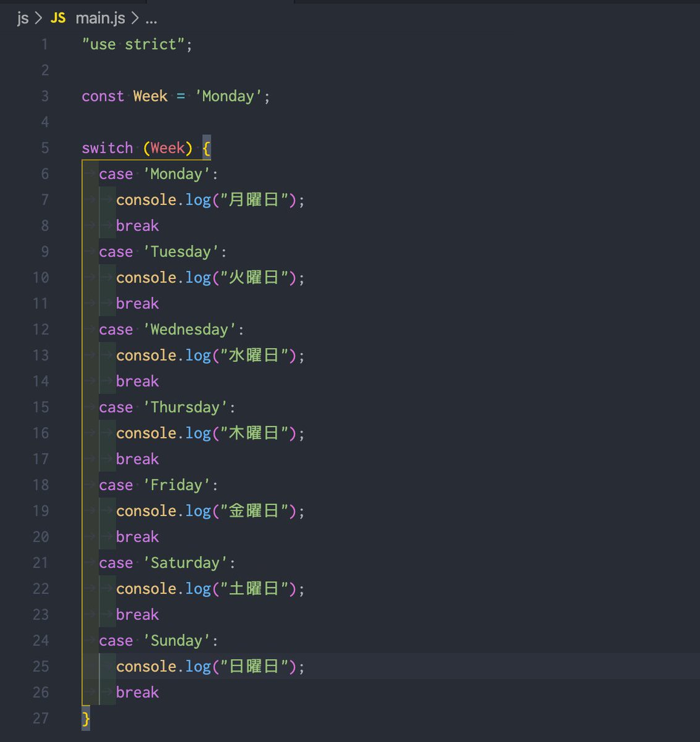Image resolution: width=700 pixels, height=742 pixels.
Task: Click the chevron after js breadcrumb
Action: pyautogui.click(x=38, y=19)
